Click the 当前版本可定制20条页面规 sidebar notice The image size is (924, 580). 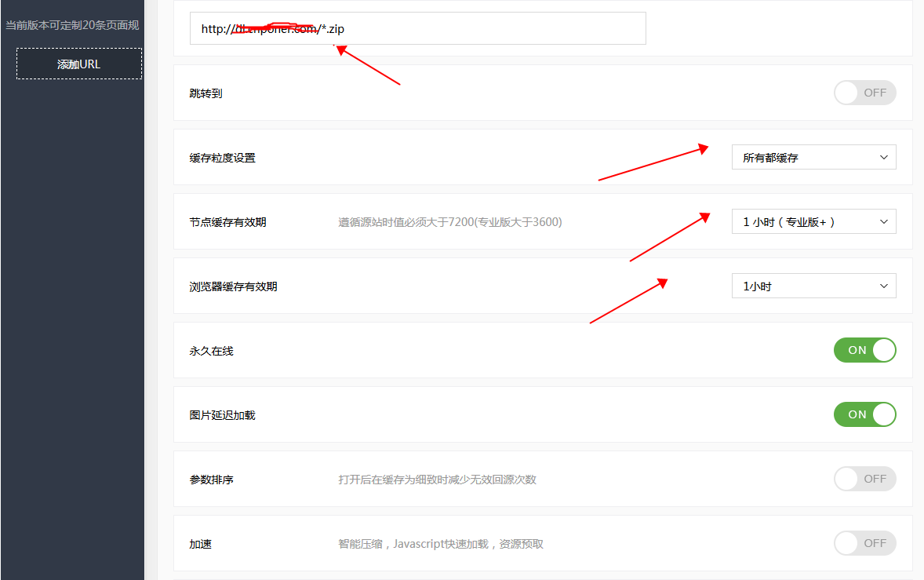[x=72, y=25]
